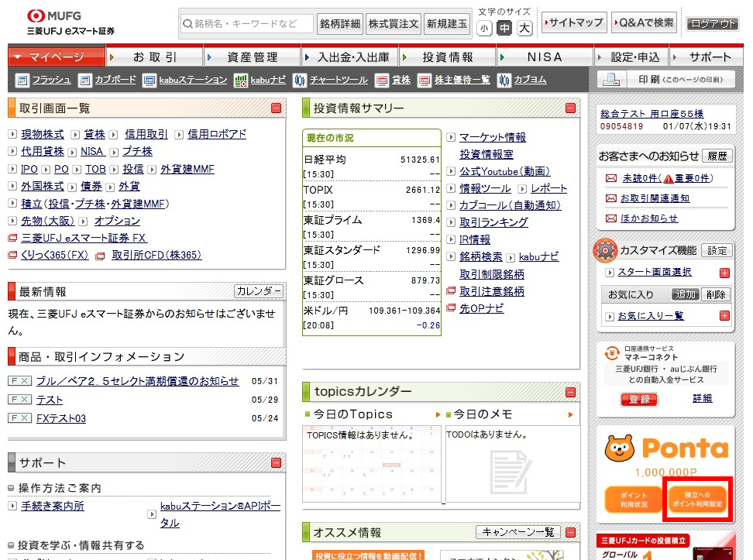The image size is (753, 560).
Task: Switch to the NISA tab
Action: click(545, 57)
